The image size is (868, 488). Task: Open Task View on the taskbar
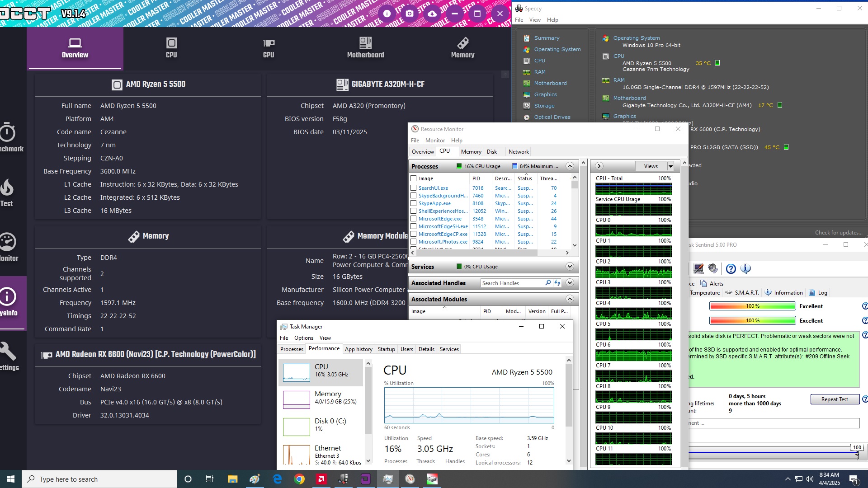pyautogui.click(x=210, y=479)
